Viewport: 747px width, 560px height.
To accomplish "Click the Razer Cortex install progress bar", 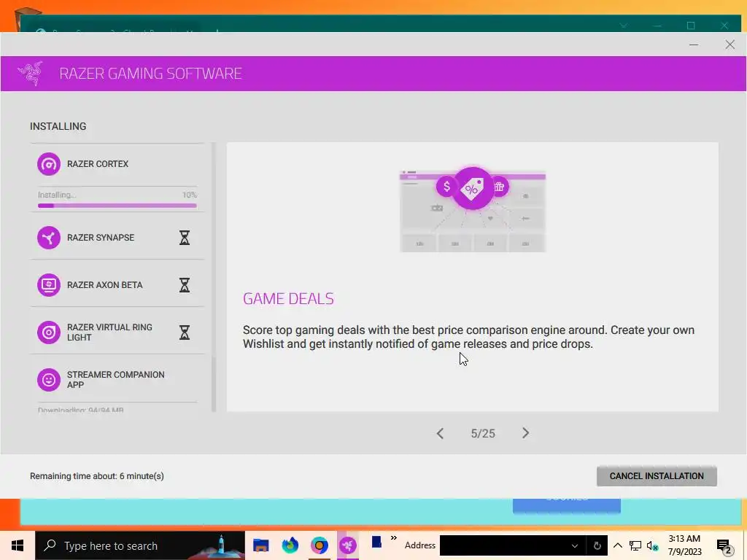I will coord(117,206).
